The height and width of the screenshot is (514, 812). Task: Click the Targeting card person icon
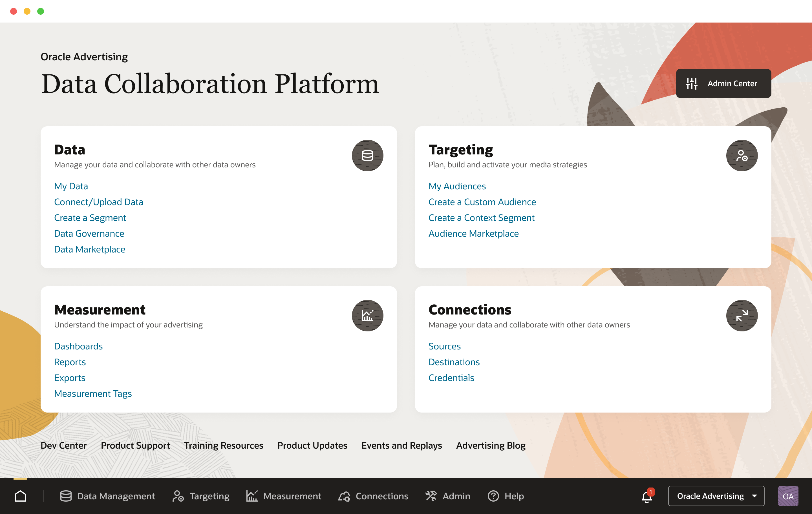point(742,155)
